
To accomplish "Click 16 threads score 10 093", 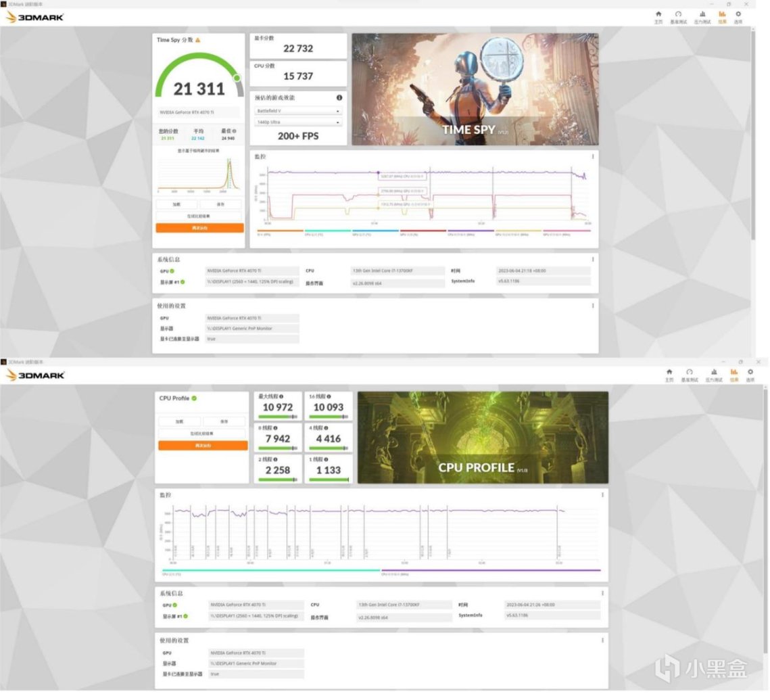I will (x=329, y=408).
